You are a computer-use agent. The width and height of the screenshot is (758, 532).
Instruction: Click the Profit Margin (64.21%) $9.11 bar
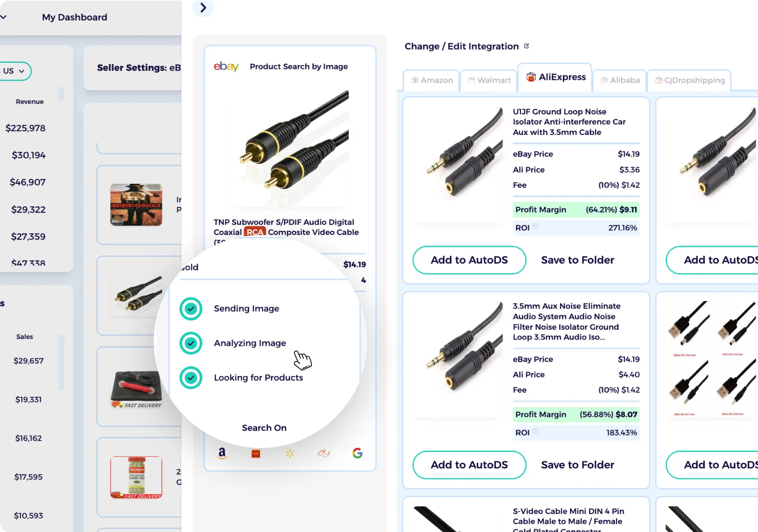[x=576, y=210]
